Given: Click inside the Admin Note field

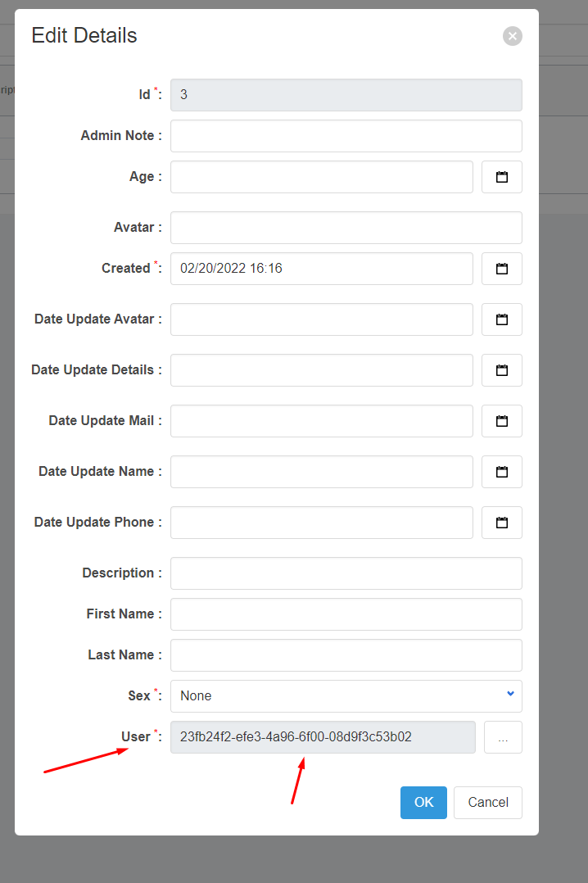Looking at the screenshot, I should point(344,135).
